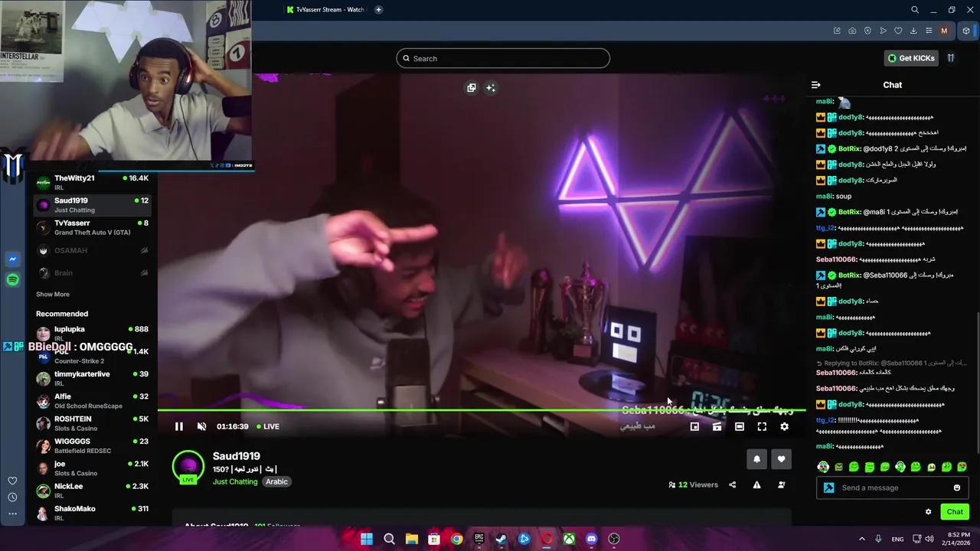Open a new browser tab
This screenshot has width=980, height=551.
click(378, 10)
